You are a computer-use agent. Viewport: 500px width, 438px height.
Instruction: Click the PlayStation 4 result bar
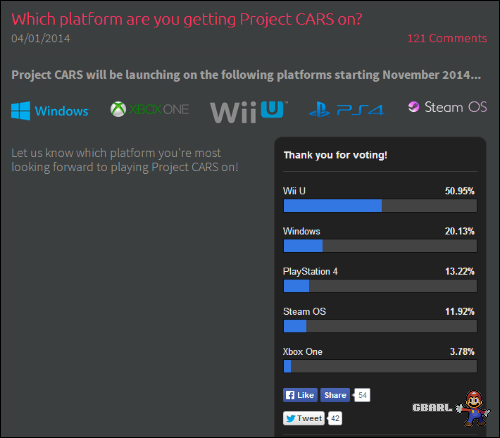[x=380, y=286]
